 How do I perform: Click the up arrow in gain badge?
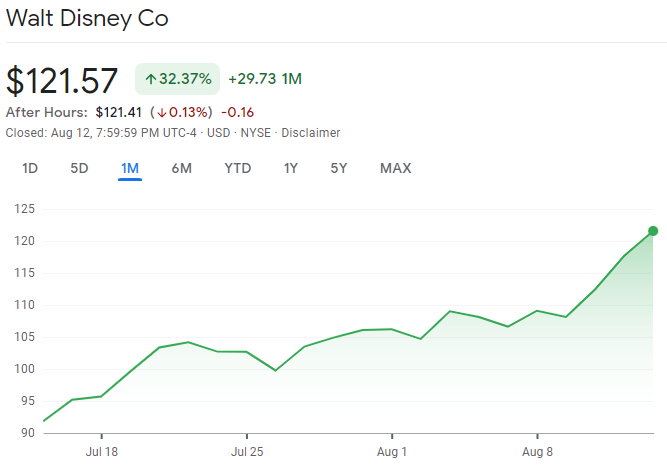[x=151, y=79]
